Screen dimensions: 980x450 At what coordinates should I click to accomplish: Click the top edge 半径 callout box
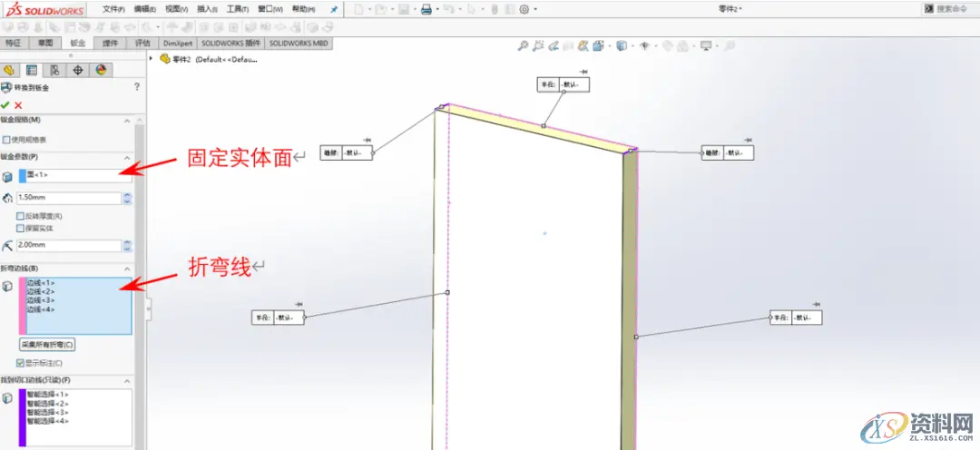pos(563,84)
